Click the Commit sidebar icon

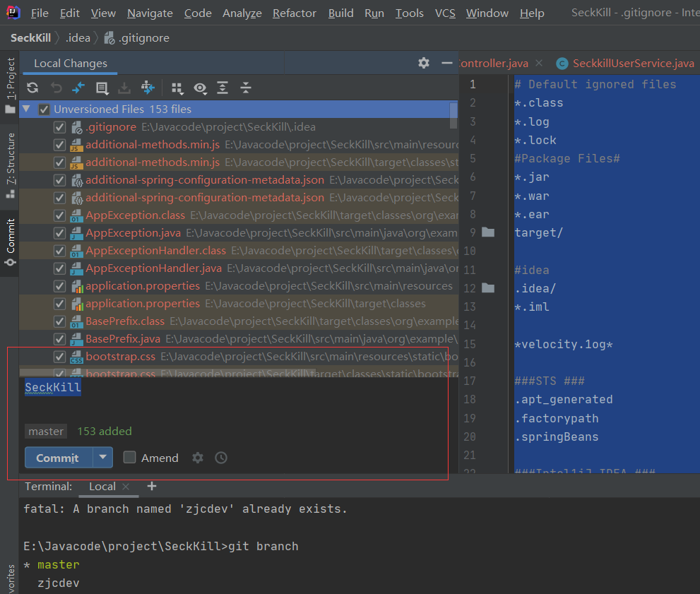click(x=11, y=263)
